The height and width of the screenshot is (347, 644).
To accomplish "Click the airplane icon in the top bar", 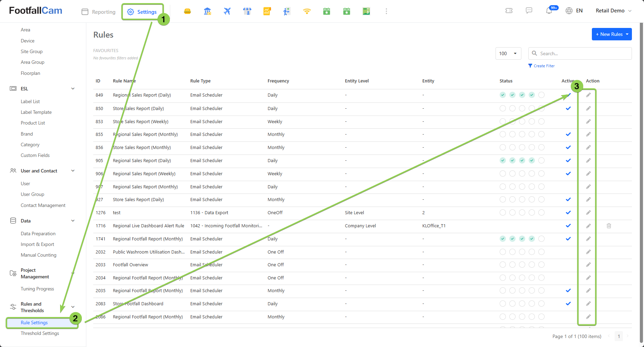I will tap(227, 11).
